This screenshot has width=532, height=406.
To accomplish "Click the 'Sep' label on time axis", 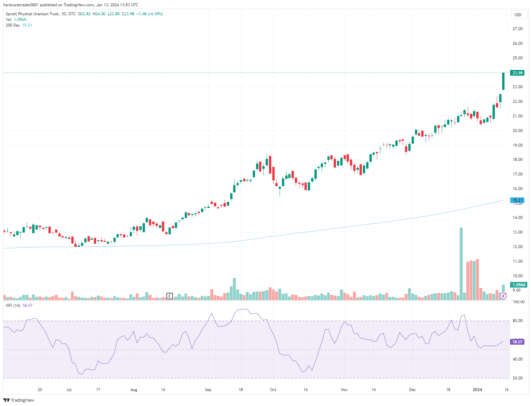I will coord(208,390).
